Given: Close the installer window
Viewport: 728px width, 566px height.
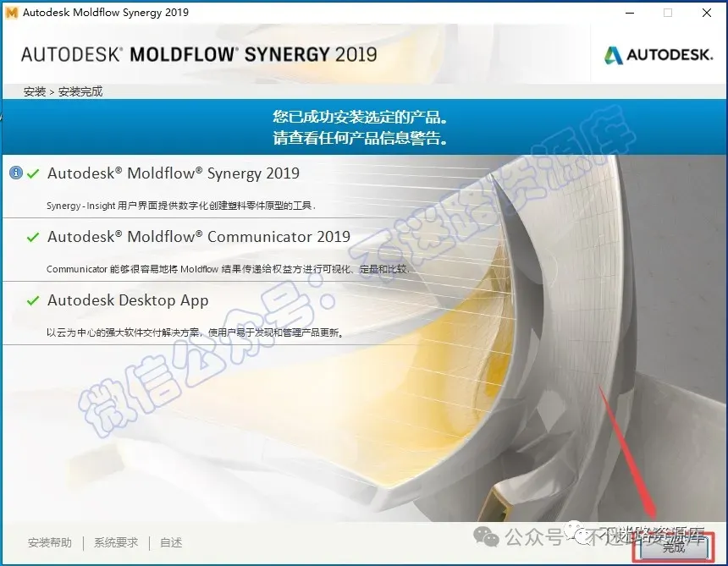Looking at the screenshot, I should pyautogui.click(x=707, y=13).
